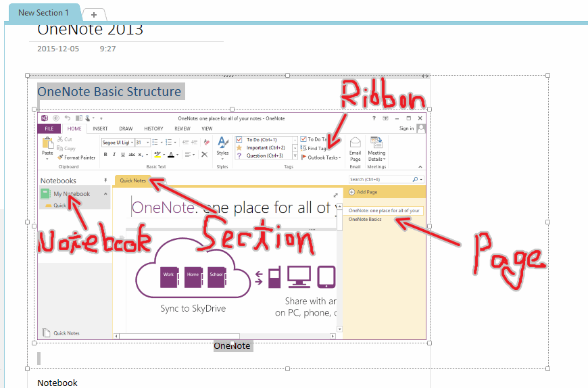Collapse the ribbon with the chevron
Viewport: 588px width, 388px height.
[420, 167]
